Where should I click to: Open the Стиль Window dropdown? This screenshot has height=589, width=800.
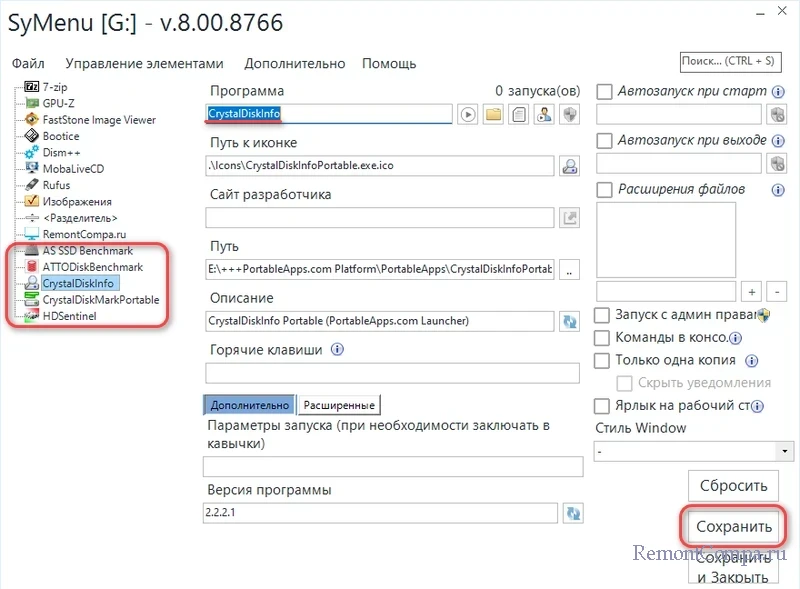(693, 451)
